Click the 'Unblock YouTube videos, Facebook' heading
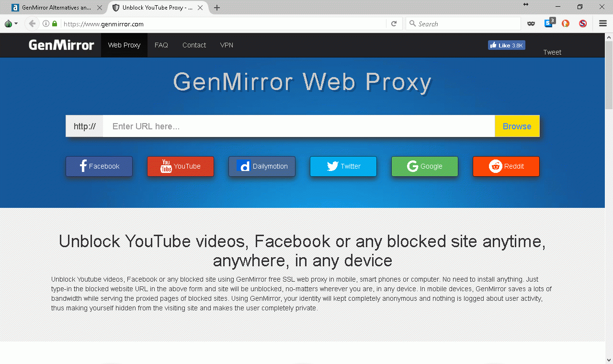613x364 pixels. [302, 250]
